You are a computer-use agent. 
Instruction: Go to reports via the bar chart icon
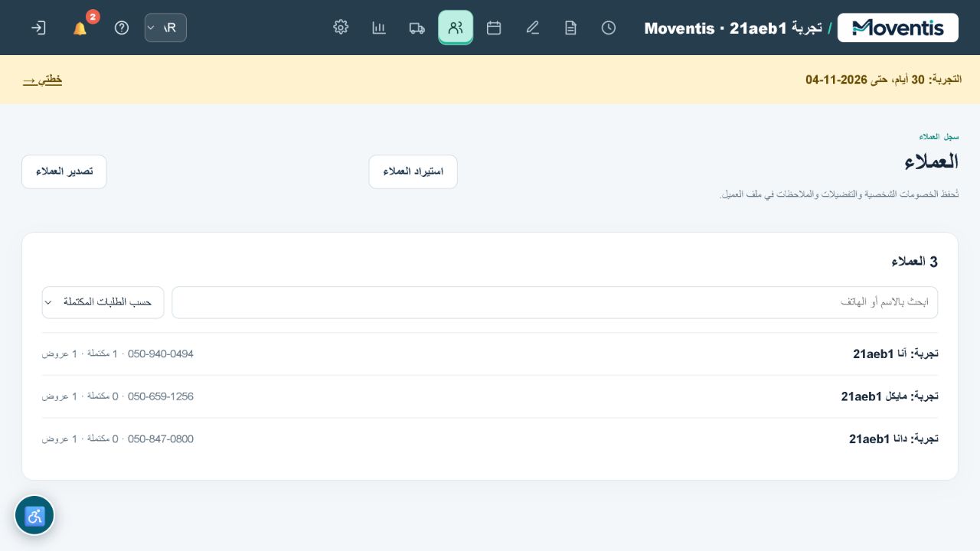point(379,28)
